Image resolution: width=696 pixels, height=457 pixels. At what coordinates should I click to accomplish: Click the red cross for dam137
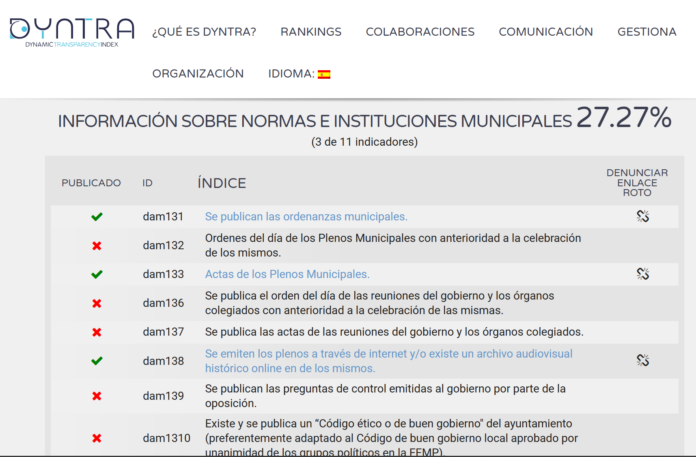point(97,332)
